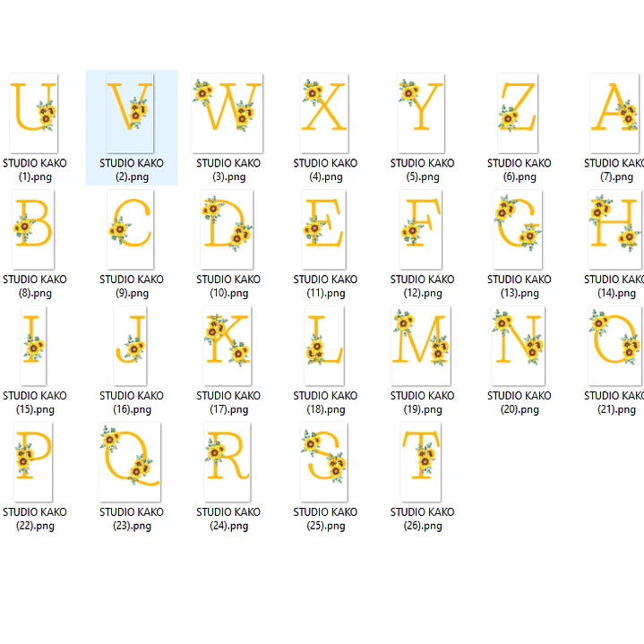Click file name STUDIO KAKO (5).png
Viewport: 644px width, 644px height.
423,170
